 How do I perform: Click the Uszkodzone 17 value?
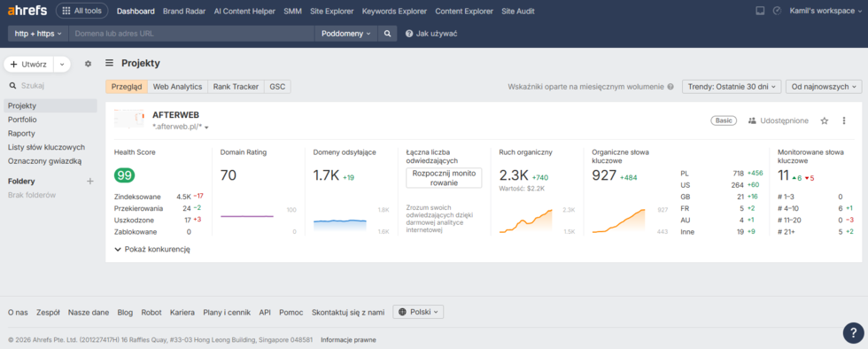click(x=187, y=220)
